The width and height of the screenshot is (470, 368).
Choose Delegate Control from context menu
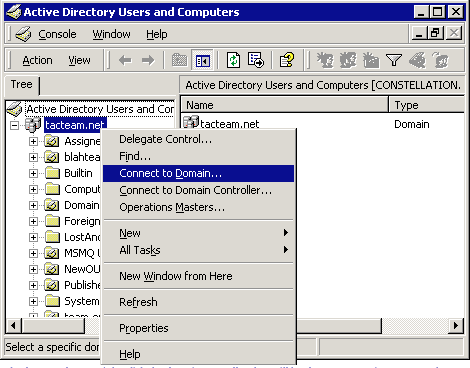coord(198,139)
